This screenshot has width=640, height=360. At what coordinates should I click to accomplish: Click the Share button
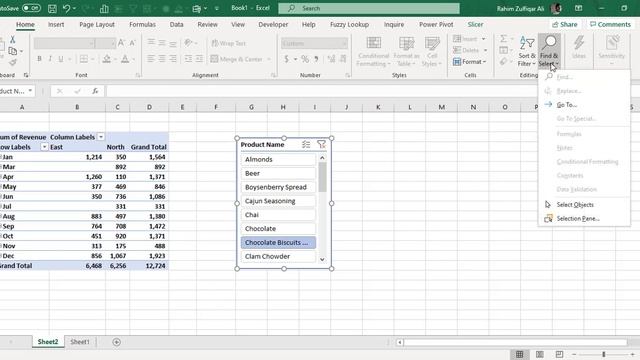pos(564,24)
